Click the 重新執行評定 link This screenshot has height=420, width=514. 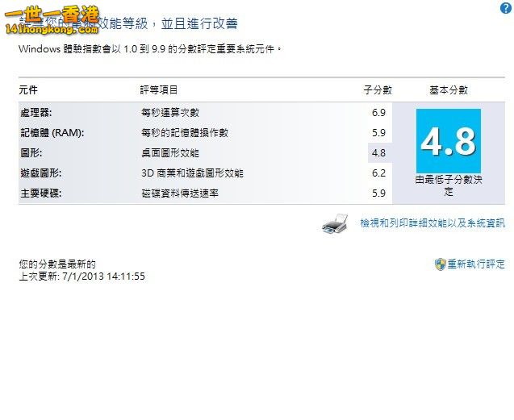(x=476, y=264)
